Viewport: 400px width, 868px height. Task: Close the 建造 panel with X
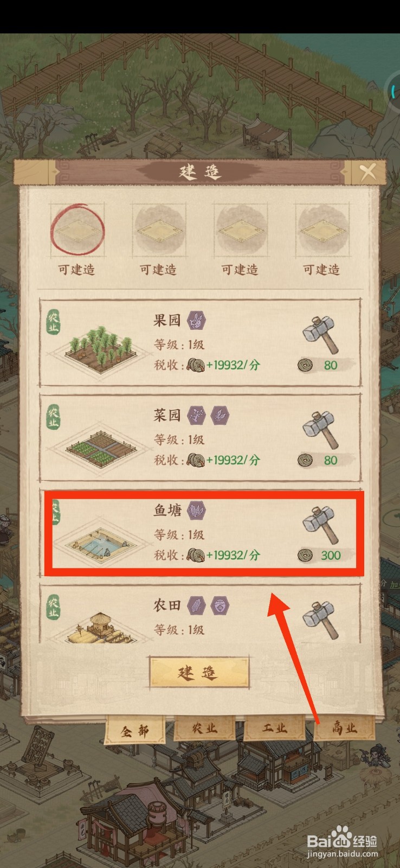[x=368, y=173]
